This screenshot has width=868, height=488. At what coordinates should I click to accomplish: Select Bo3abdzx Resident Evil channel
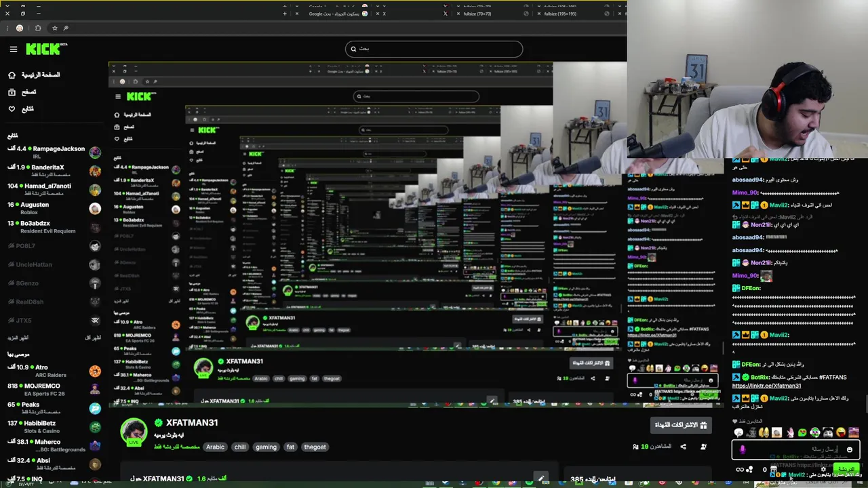(x=53, y=226)
